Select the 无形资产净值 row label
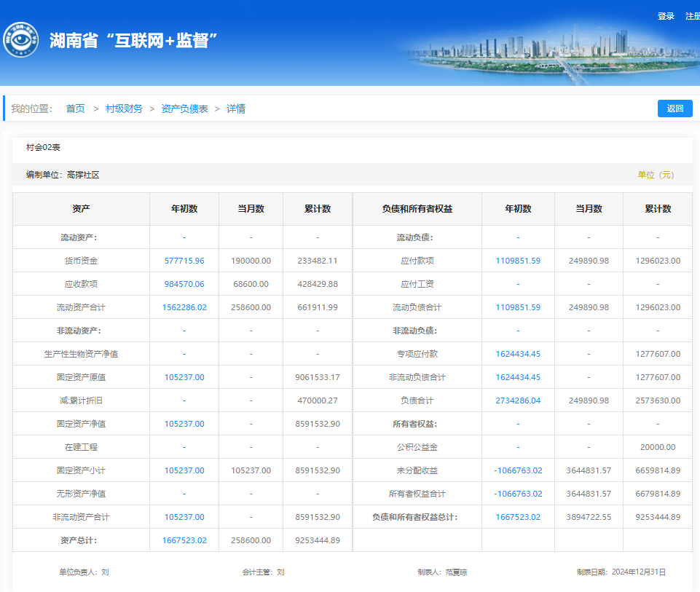This screenshot has width=700, height=592. pyautogui.click(x=81, y=494)
